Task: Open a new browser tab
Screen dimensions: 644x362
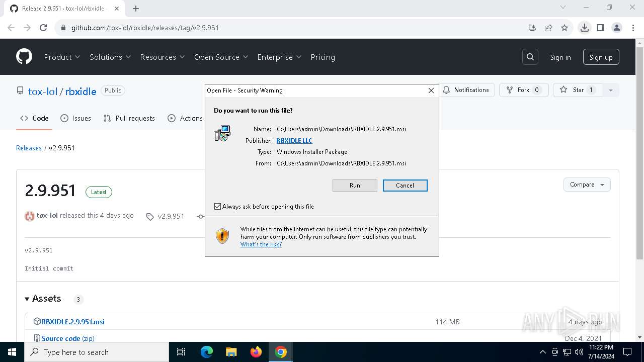Action: pos(136,8)
